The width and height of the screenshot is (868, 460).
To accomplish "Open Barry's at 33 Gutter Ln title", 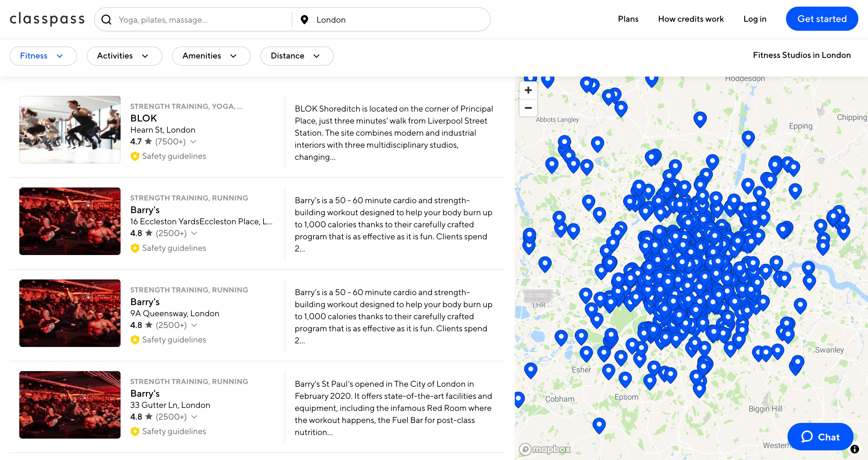I will click(x=145, y=394).
